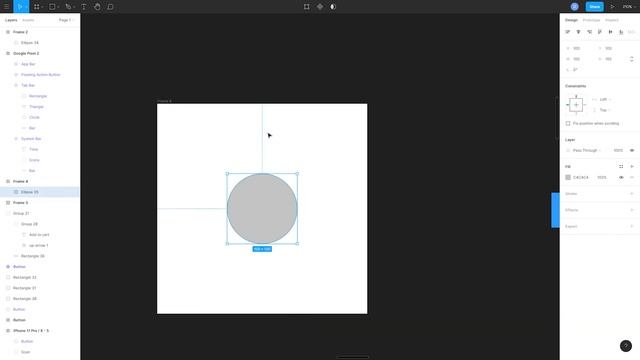Select Rectangle 22 layer

40,277
